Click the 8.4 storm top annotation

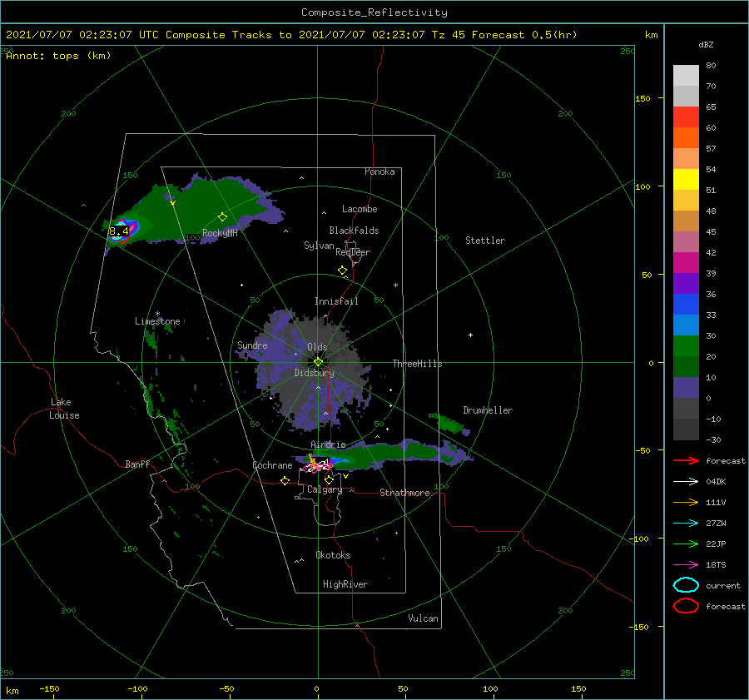(x=119, y=231)
